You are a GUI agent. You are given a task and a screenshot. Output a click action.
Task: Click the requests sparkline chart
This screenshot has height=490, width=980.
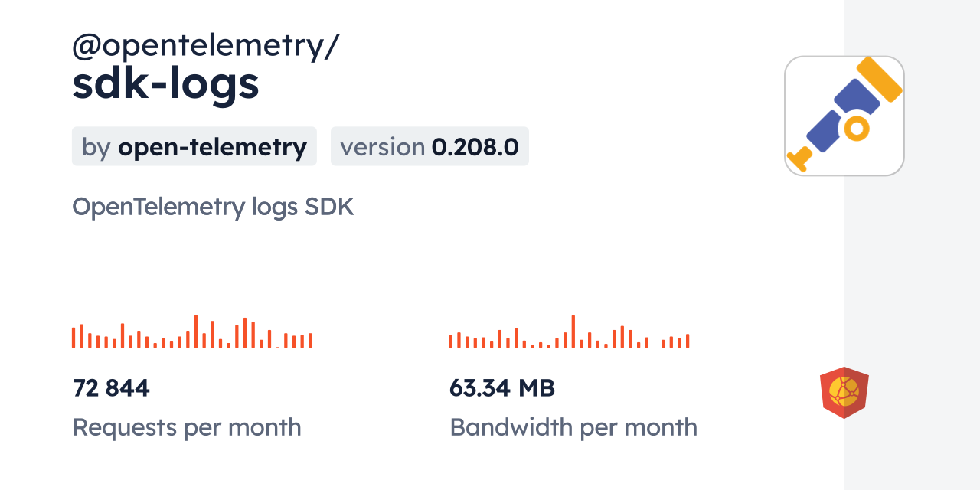point(191,332)
